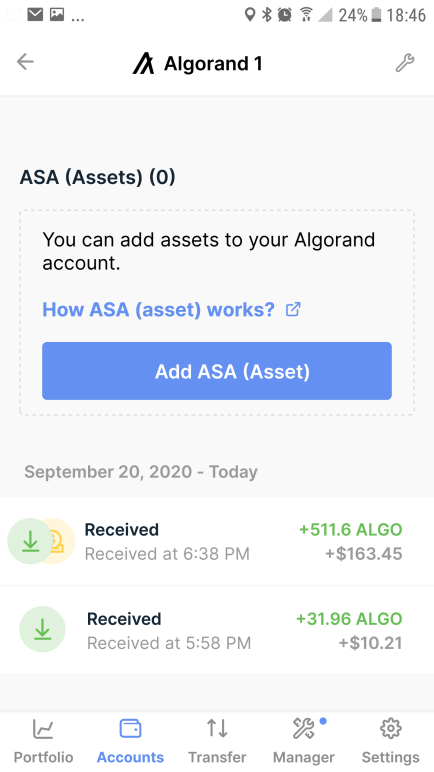Open external link icon beside ASA help

coord(293,310)
